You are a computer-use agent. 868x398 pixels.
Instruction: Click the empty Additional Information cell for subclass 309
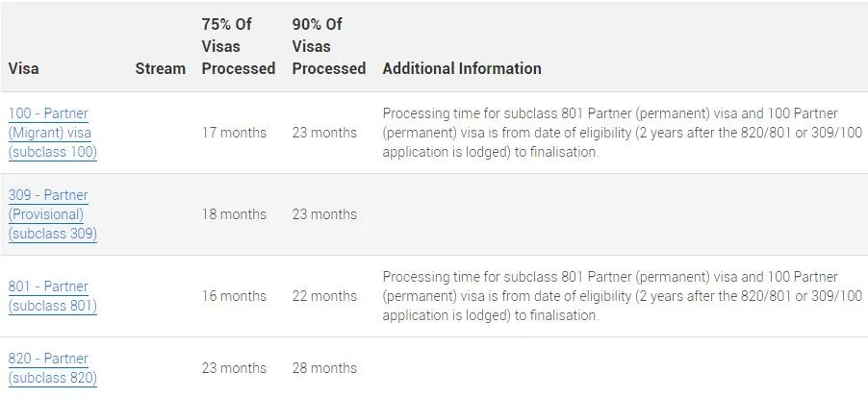(x=623, y=214)
